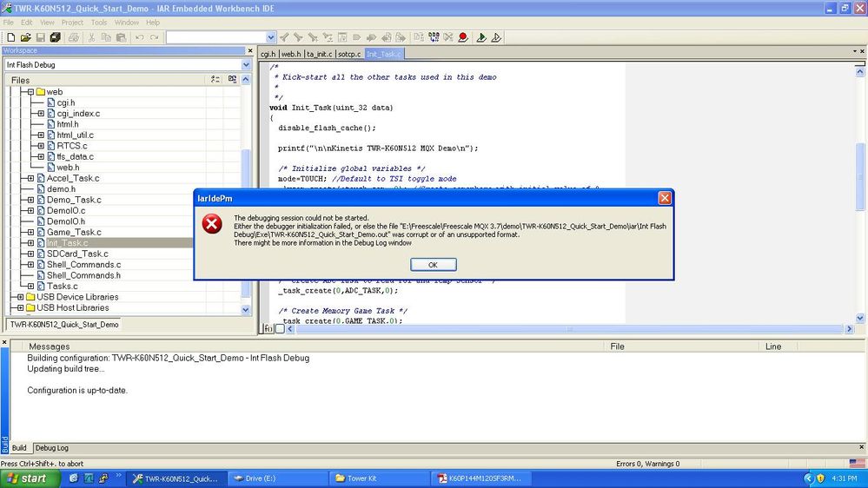Click the quick search input field

pos(216,37)
